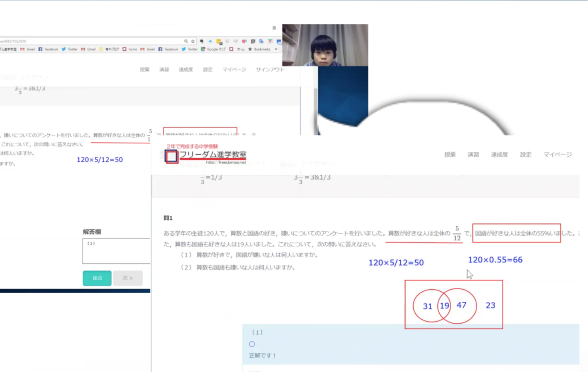This screenshot has height=372, width=588.
Task: Open 授業 in the back window menu
Action: [x=144, y=70]
